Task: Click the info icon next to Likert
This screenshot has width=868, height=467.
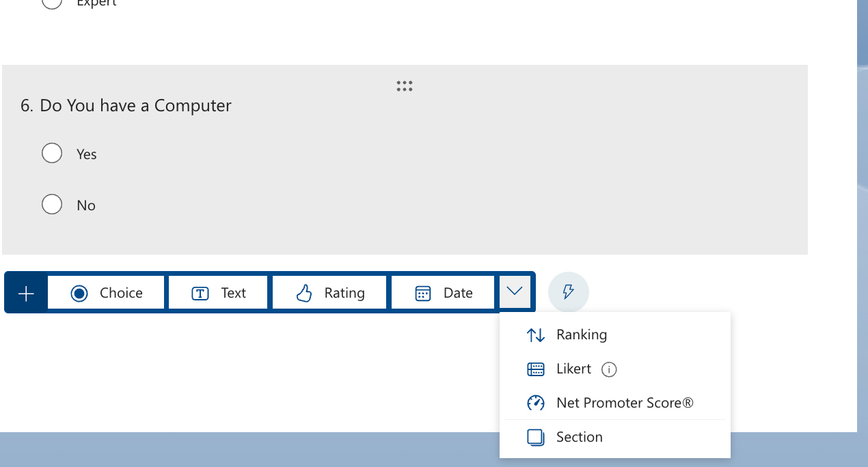Action: point(609,369)
